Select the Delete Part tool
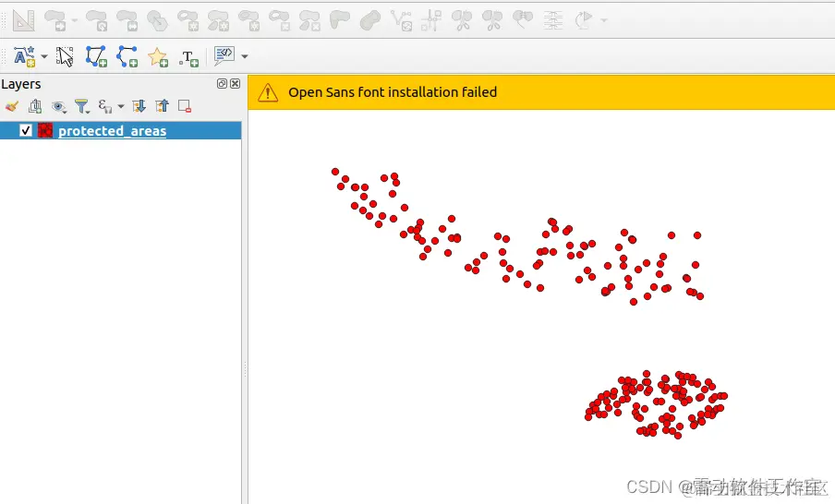The width and height of the screenshot is (835, 504). [309, 20]
